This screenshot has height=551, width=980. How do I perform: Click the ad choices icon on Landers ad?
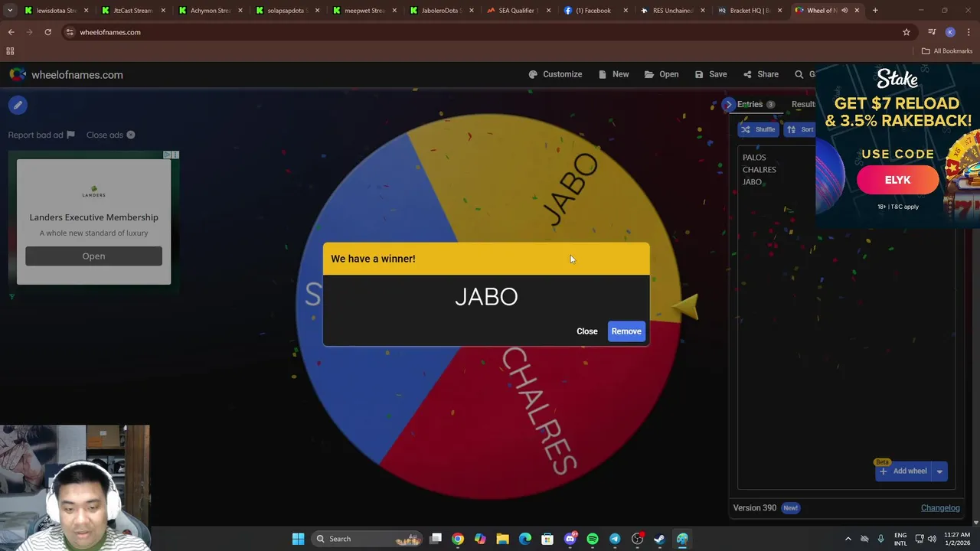click(x=167, y=155)
